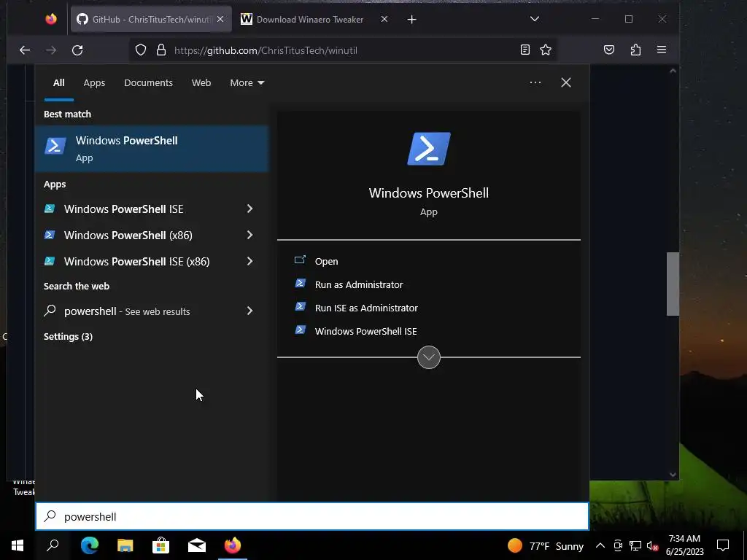Choose Run ISE as Administrator

coord(366,308)
